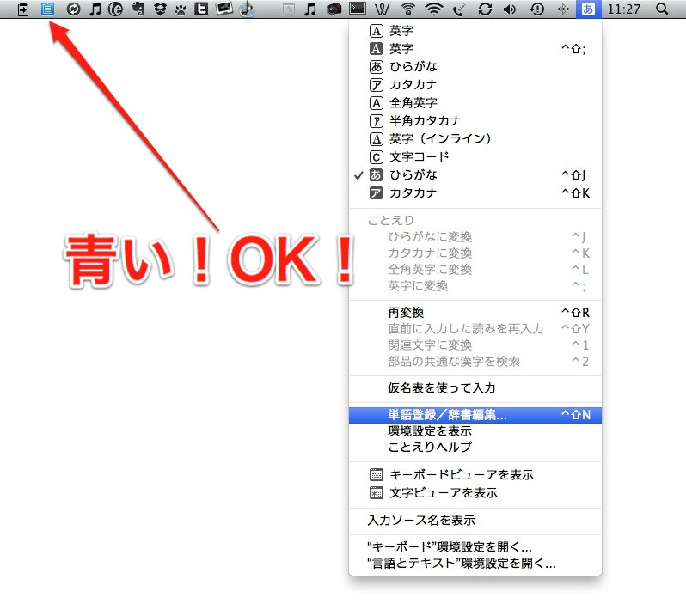Click the Growl paw icon
Image resolution: width=686 pixels, height=616 pixels.
(181, 9)
